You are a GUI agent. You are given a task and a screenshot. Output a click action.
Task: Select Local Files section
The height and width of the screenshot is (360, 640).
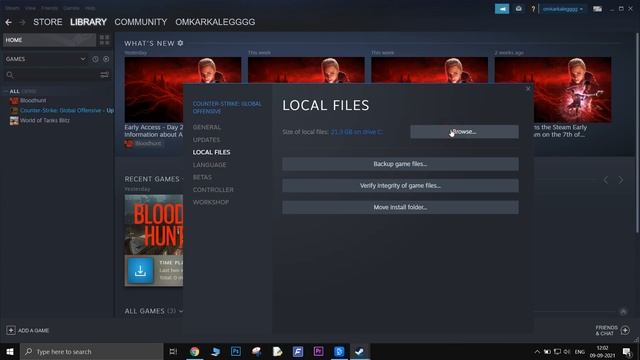click(211, 152)
